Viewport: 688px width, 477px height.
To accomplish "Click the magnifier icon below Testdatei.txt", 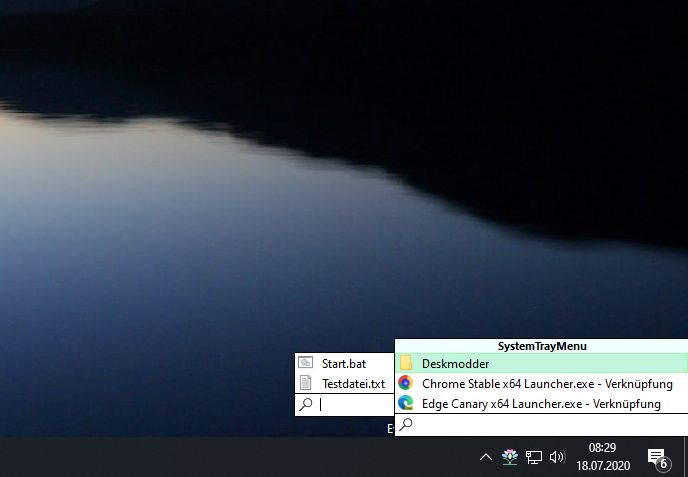I will (x=306, y=404).
